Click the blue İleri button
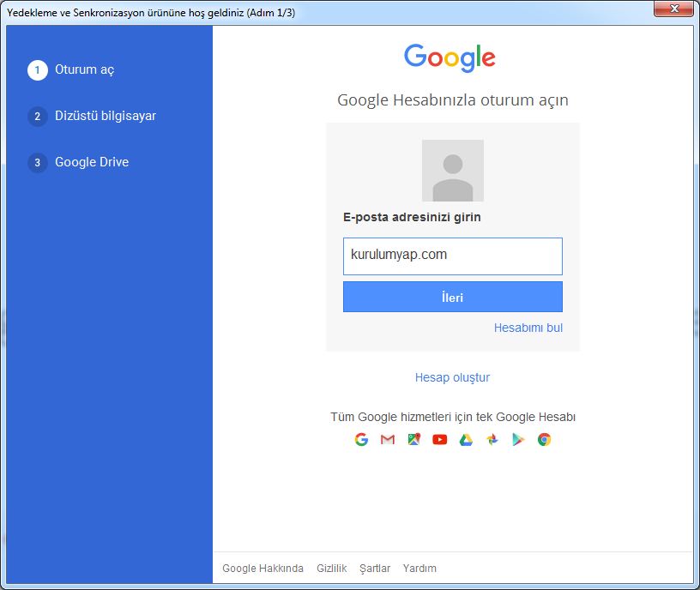Screen dimensions: 700x590 click(453, 297)
